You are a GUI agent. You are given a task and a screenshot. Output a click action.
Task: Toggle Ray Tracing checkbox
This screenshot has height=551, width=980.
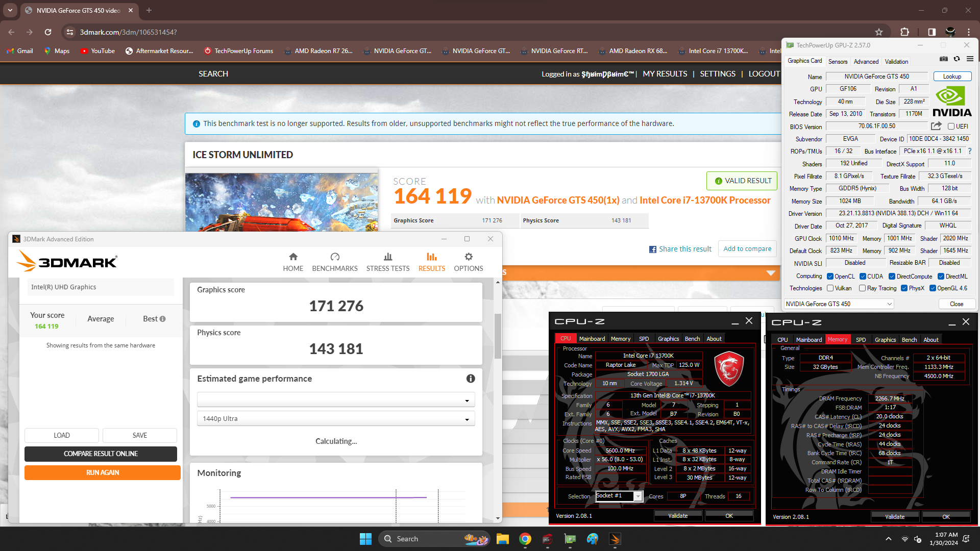click(863, 288)
